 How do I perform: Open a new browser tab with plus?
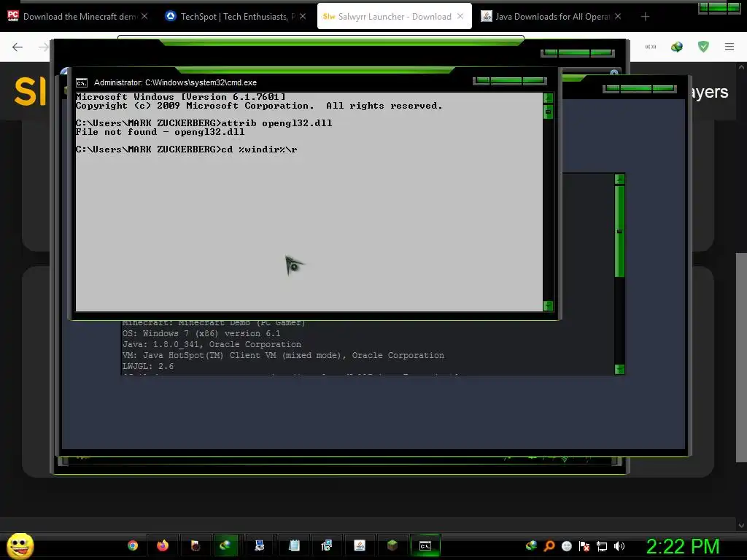pos(645,17)
